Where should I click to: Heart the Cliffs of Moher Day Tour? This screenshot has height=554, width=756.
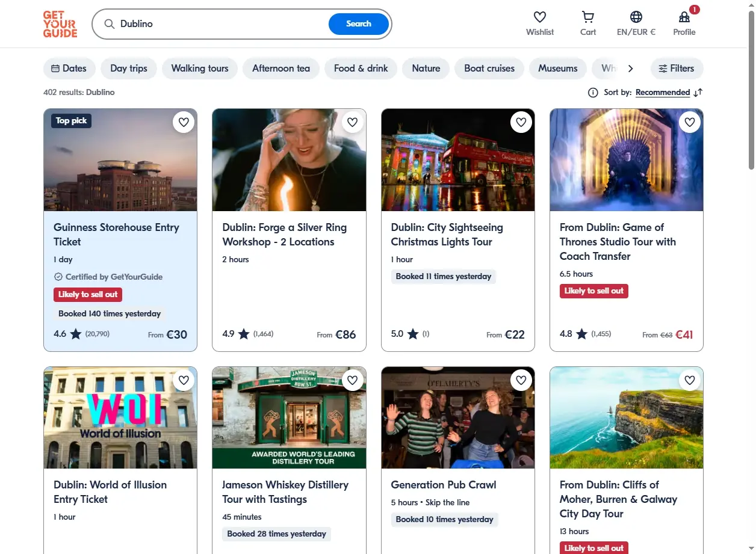pyautogui.click(x=690, y=380)
